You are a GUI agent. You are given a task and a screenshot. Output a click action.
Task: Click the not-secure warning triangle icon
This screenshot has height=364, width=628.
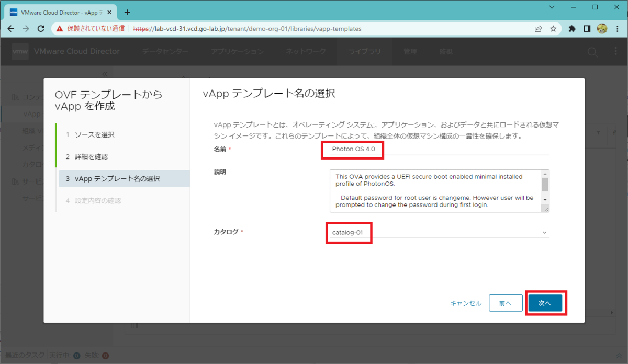coord(60,29)
